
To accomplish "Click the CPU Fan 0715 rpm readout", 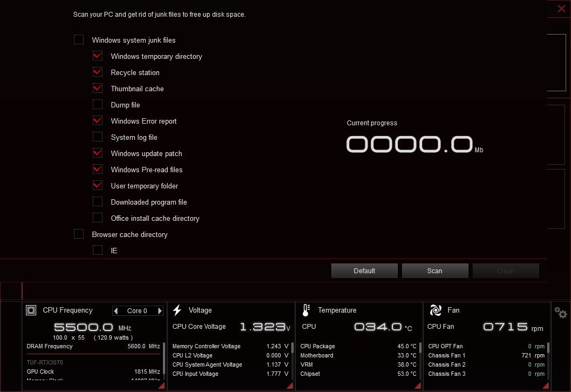I will [513, 327].
